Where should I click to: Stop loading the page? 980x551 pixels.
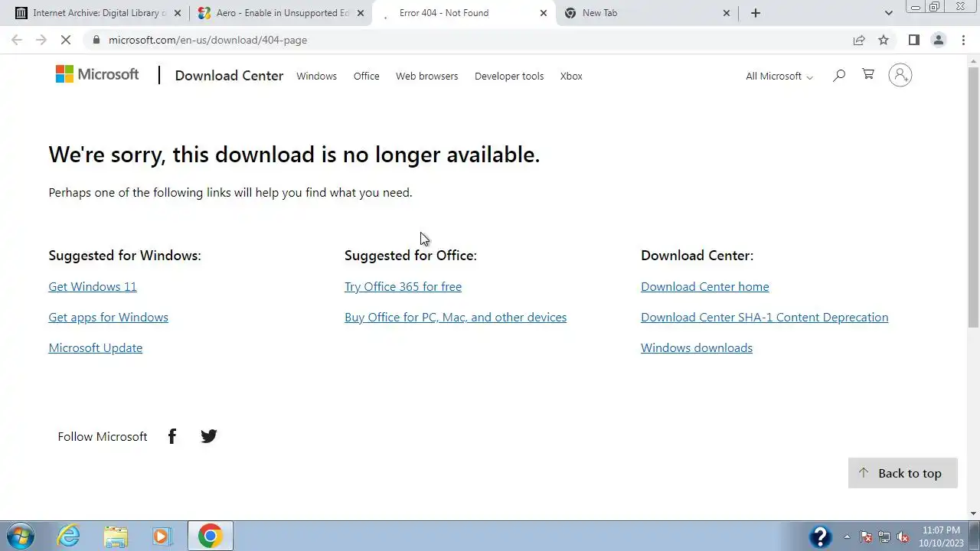(67, 40)
